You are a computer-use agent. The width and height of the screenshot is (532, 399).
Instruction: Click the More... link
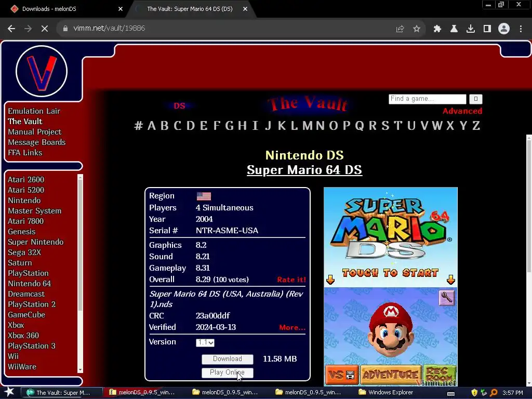[292, 327]
